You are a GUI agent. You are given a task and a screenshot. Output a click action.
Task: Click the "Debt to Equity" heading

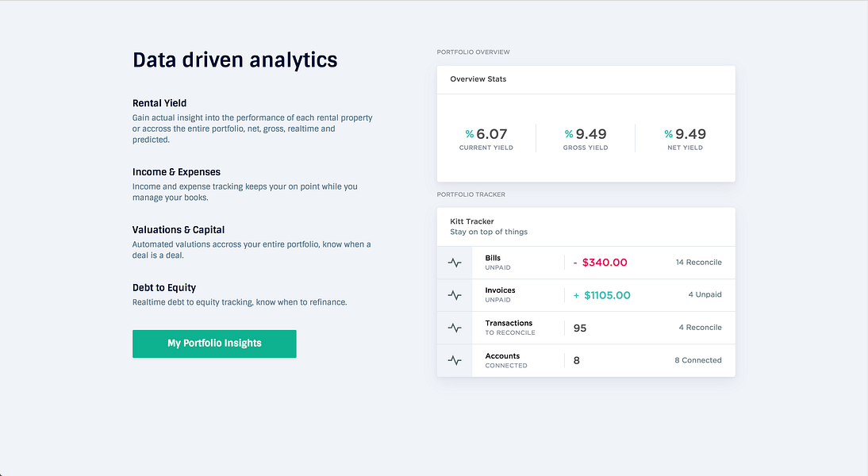point(164,288)
